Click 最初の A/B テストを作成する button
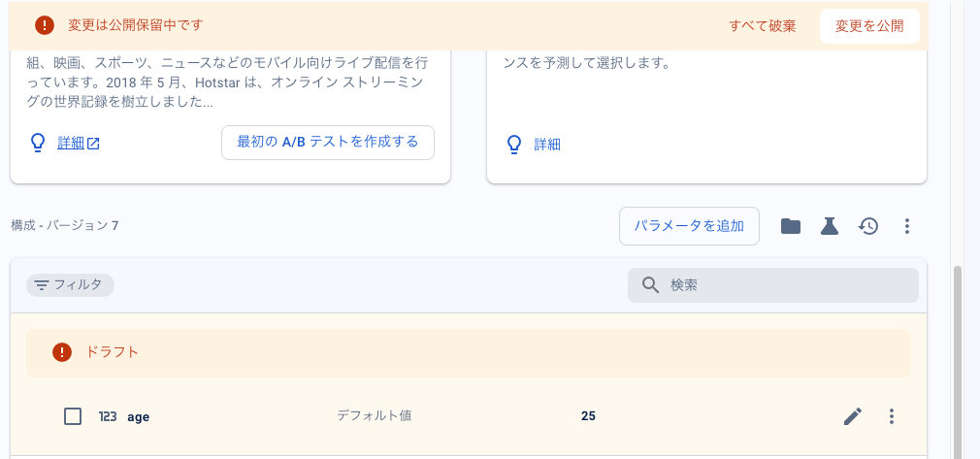The image size is (980, 459). pos(327,142)
